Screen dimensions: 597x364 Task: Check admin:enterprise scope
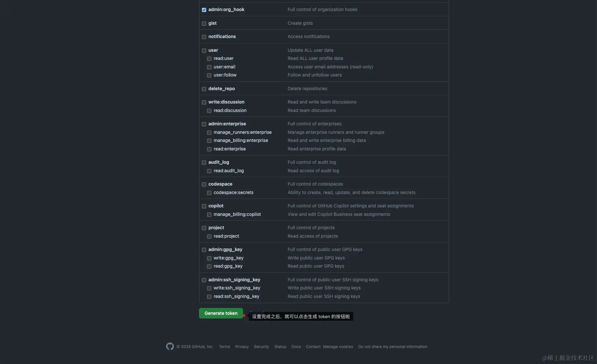pyautogui.click(x=204, y=124)
